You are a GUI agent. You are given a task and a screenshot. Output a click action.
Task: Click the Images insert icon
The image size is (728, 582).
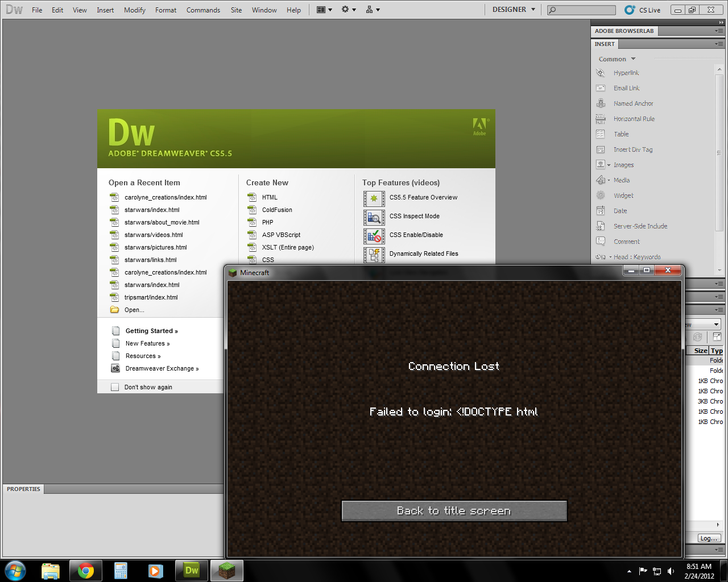click(601, 165)
